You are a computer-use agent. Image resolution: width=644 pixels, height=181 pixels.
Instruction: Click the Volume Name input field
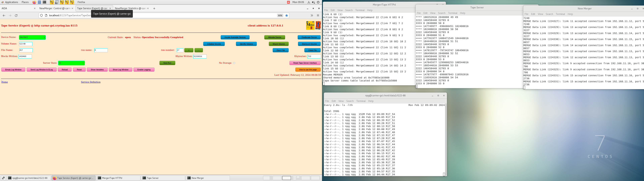point(25,44)
